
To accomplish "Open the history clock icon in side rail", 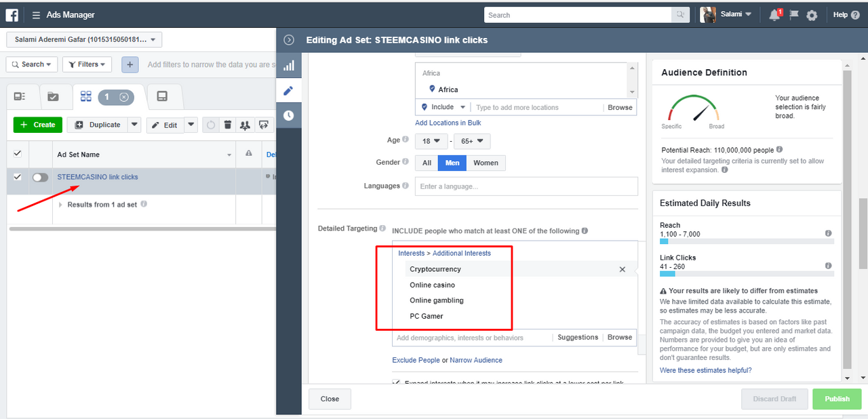I will tap(289, 115).
